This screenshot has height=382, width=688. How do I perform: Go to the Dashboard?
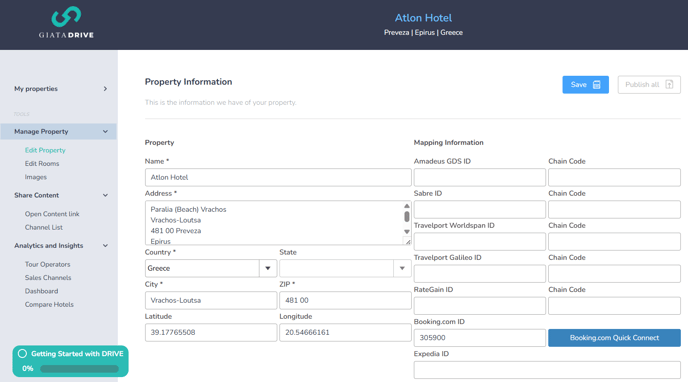[41, 291]
